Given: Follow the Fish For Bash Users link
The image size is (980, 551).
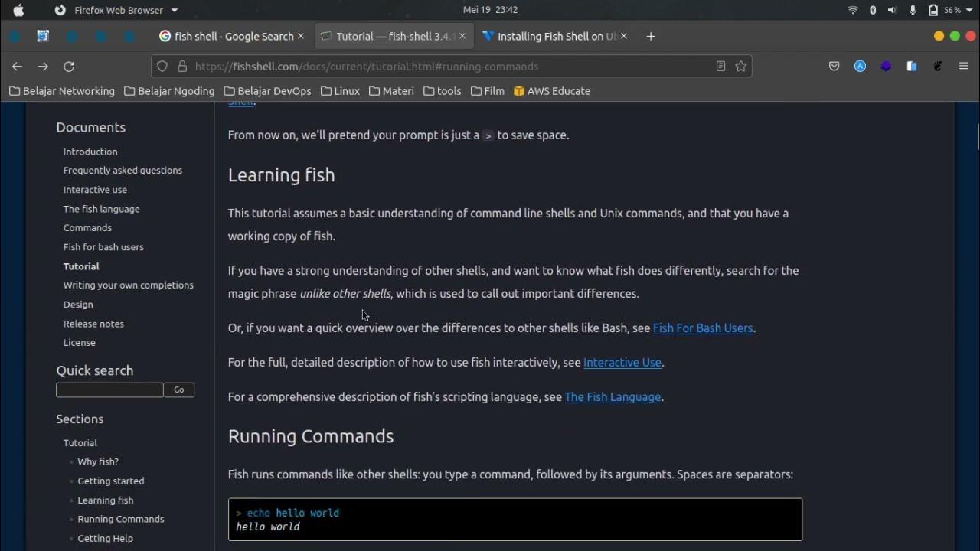Looking at the screenshot, I should [703, 328].
